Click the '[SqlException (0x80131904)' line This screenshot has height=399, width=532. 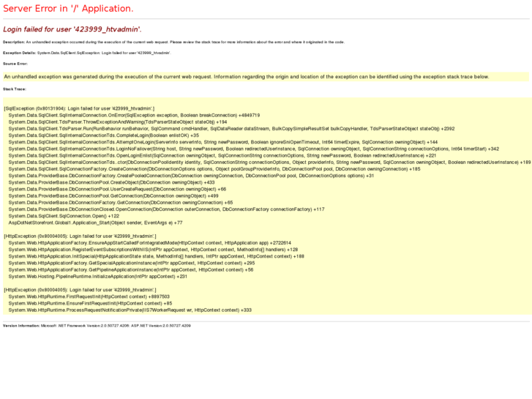(79, 108)
